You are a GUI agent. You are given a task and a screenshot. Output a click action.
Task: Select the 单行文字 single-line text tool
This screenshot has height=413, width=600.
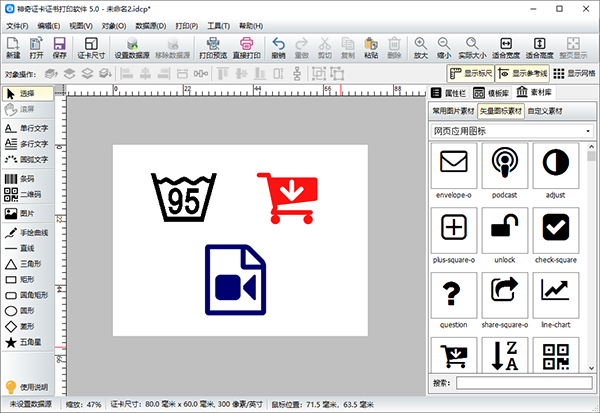pyautogui.click(x=28, y=128)
